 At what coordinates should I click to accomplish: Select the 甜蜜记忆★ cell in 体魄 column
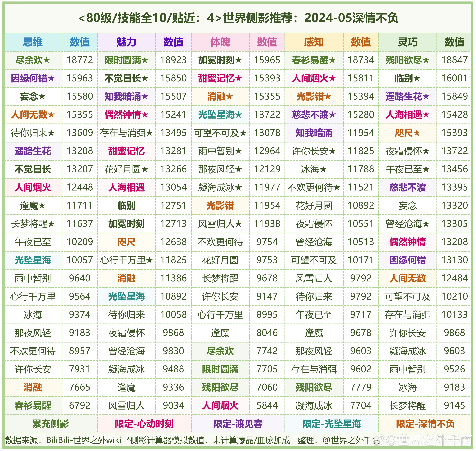point(220,78)
